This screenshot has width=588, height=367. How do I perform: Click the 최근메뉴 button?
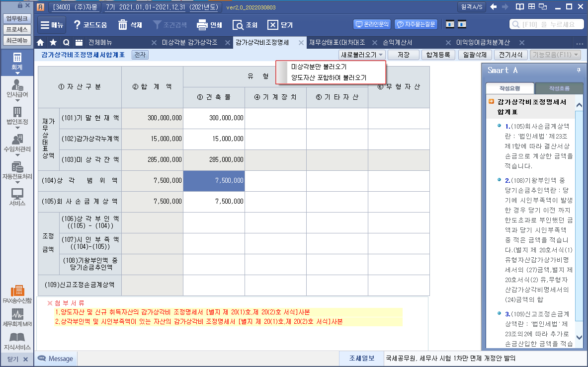tap(17, 40)
